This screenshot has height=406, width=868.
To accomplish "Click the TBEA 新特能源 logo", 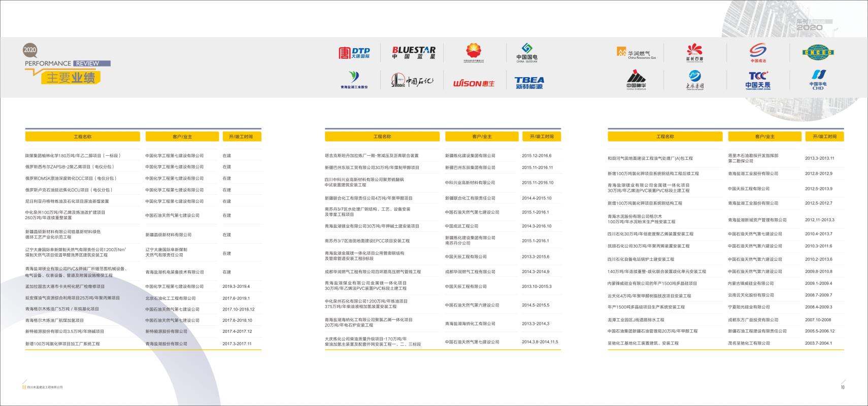I will point(529,83).
